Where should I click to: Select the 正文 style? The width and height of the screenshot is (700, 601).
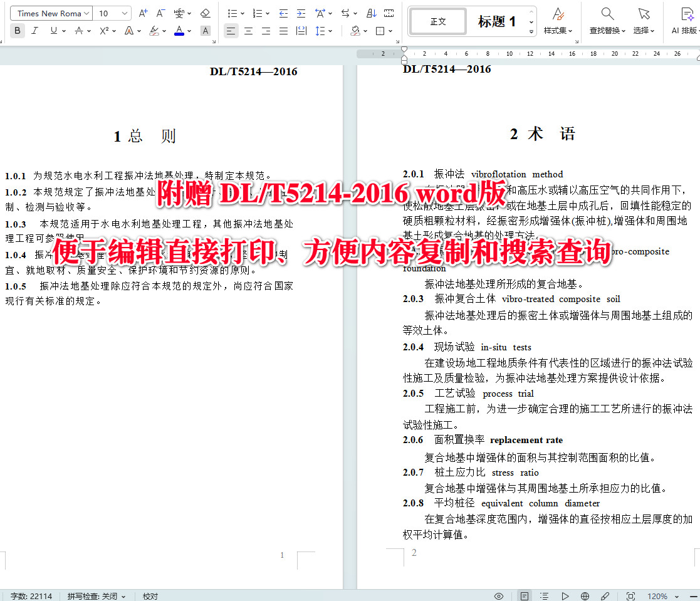point(437,21)
